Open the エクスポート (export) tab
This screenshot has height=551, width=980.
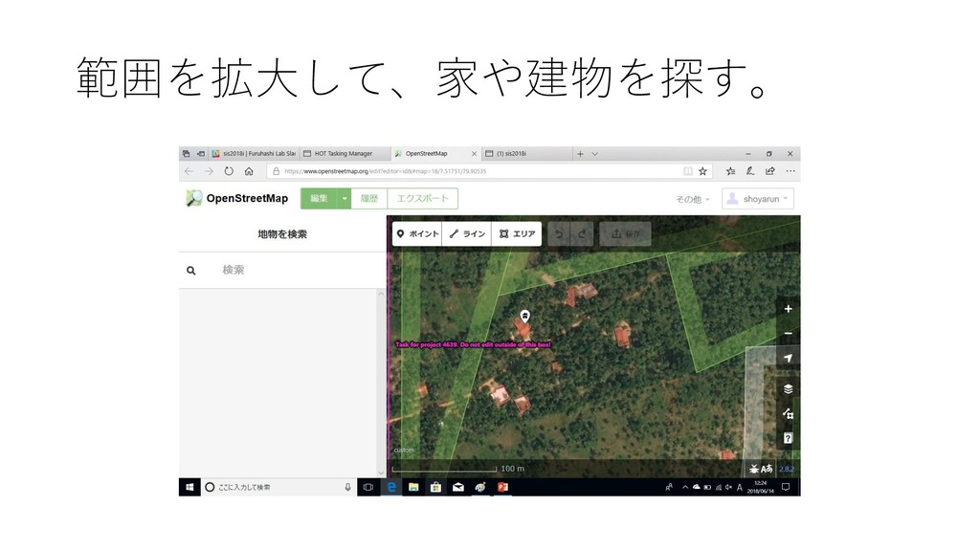click(422, 199)
